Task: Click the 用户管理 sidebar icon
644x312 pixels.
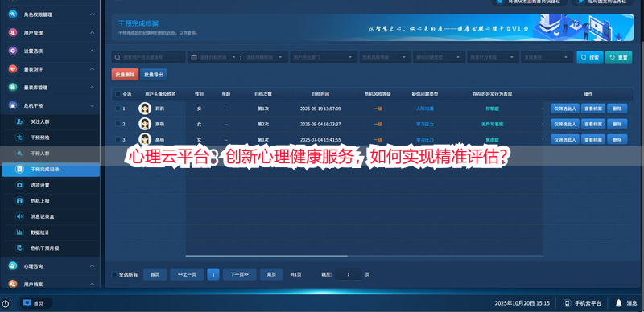Action: click(13, 32)
